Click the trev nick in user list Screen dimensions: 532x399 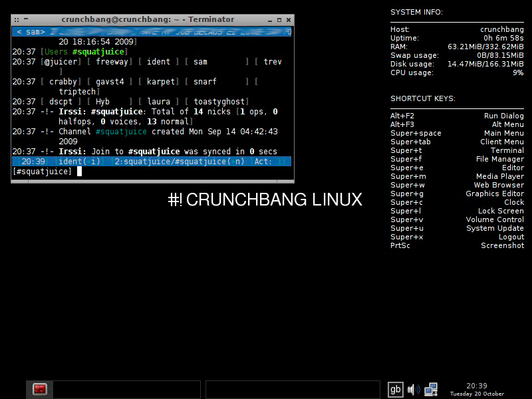click(273, 62)
